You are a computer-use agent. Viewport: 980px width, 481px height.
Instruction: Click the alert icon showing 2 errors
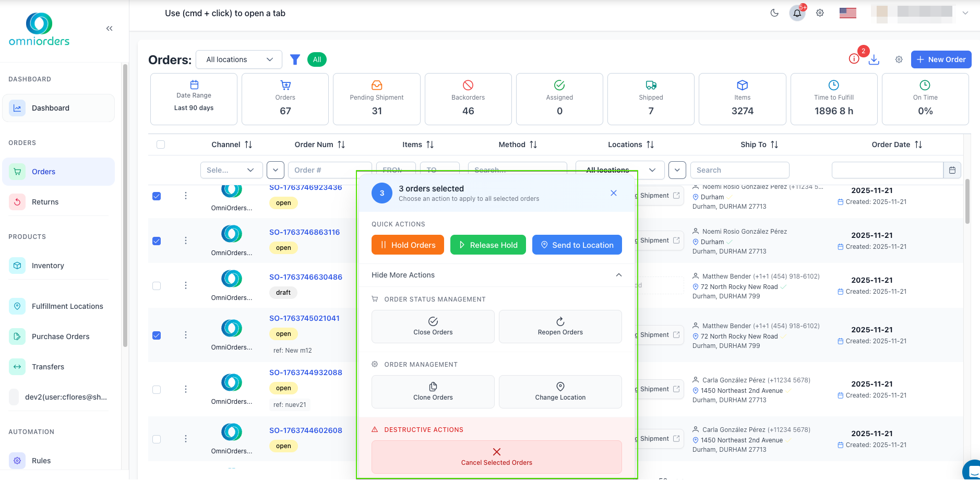click(854, 58)
